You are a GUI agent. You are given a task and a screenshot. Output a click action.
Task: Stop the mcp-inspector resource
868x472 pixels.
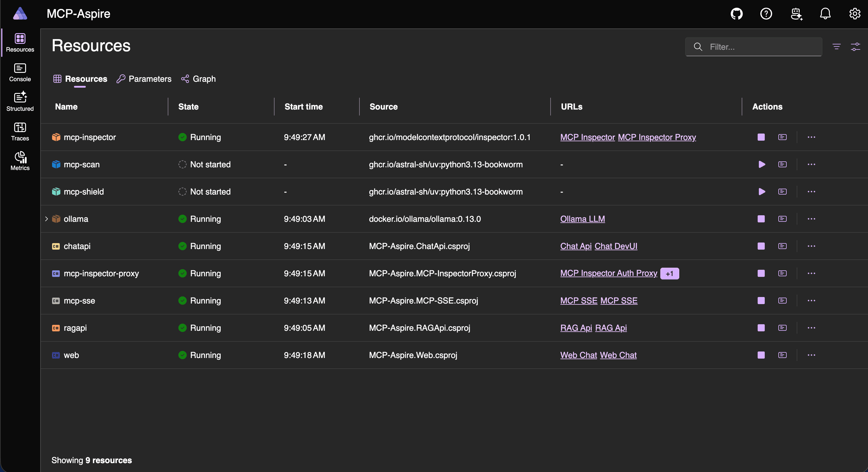click(x=761, y=137)
